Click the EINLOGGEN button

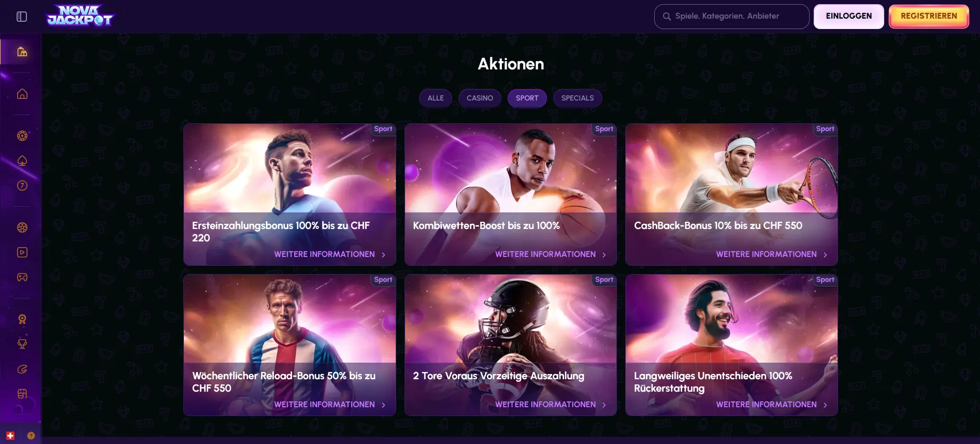[x=848, y=16]
